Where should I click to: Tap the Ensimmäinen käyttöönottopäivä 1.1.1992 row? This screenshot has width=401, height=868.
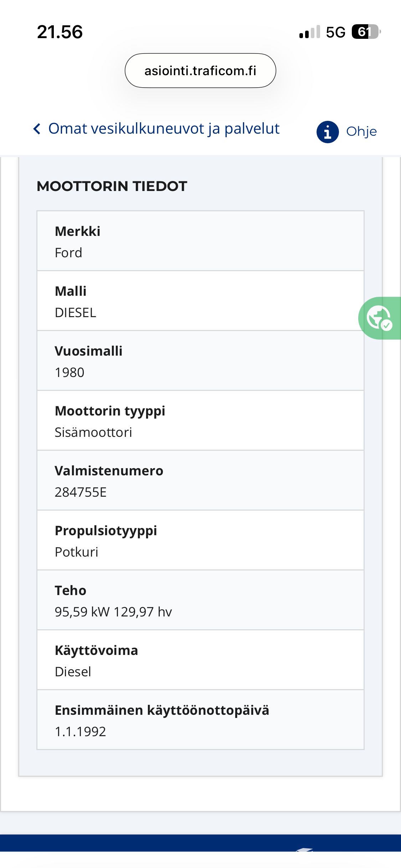(x=200, y=720)
